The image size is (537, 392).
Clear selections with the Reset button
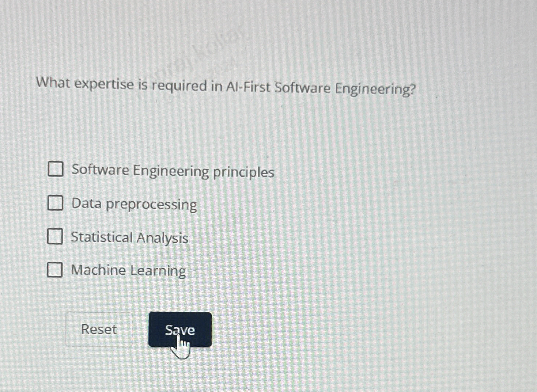click(99, 330)
